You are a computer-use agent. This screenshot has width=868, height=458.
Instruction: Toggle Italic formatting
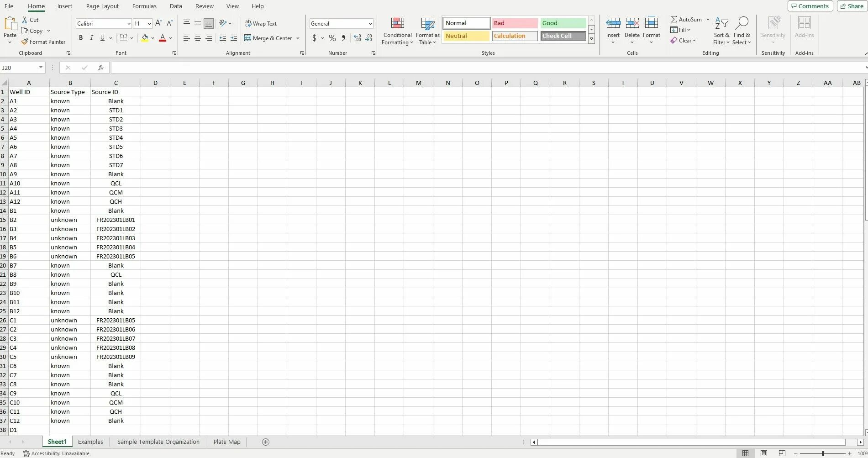pos(91,38)
